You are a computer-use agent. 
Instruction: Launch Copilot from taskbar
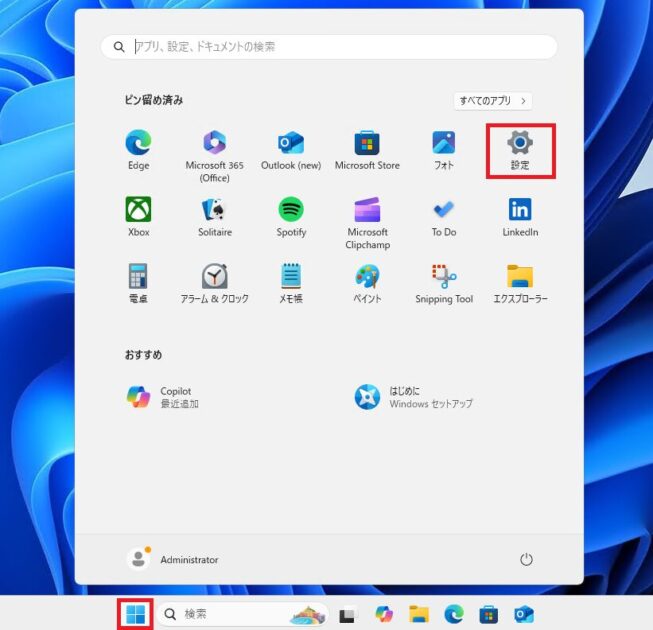point(384,614)
